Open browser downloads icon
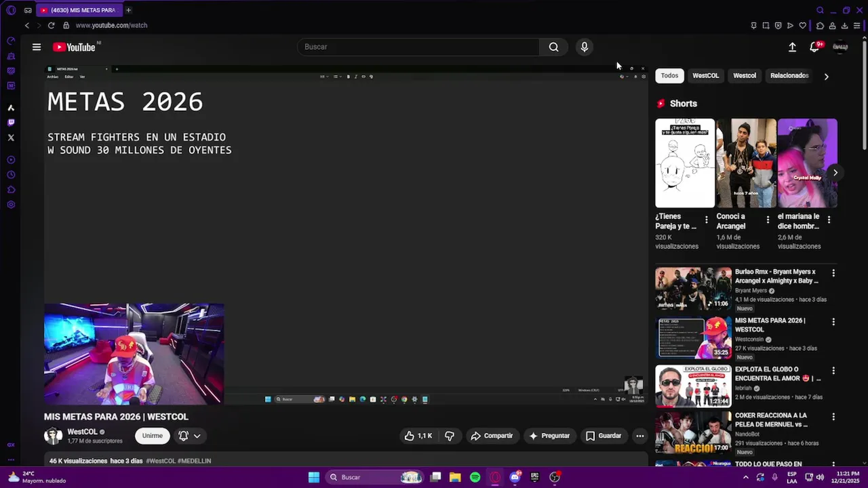This screenshot has height=488, width=868. (844, 26)
